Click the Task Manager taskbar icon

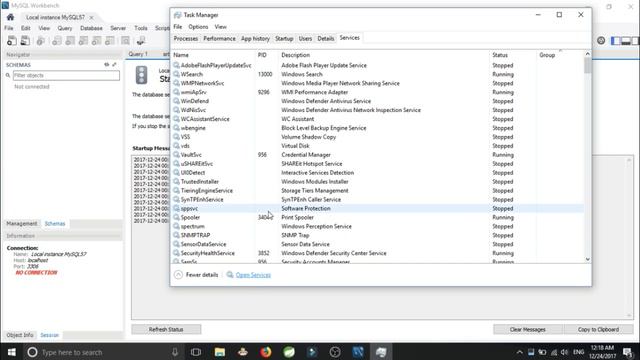point(381,352)
